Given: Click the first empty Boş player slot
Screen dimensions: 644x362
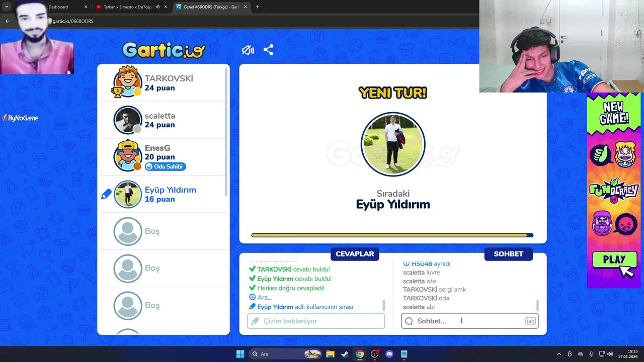Looking at the screenshot, I should click(x=164, y=231).
